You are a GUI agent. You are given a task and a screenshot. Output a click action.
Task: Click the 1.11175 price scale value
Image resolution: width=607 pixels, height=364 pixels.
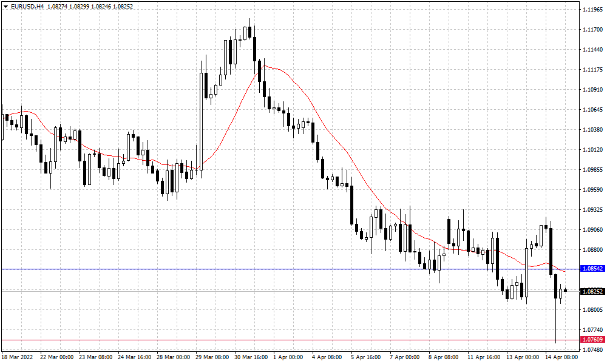(592, 70)
